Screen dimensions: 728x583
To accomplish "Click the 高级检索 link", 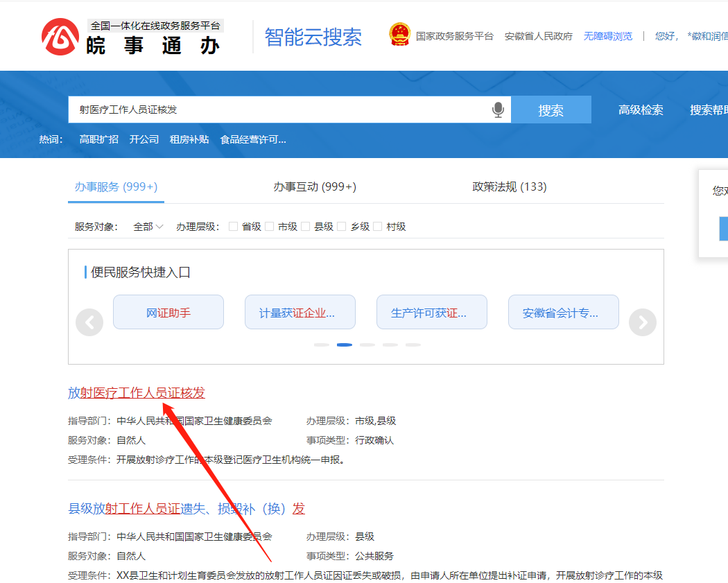I will [641, 110].
